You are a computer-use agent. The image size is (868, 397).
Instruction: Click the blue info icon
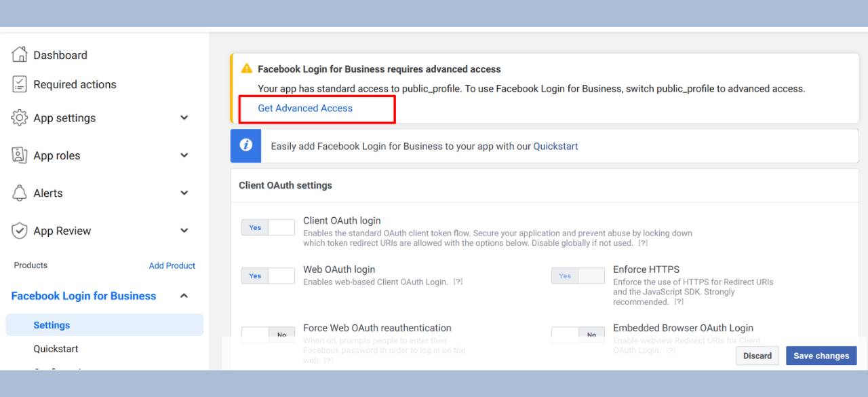pos(245,146)
